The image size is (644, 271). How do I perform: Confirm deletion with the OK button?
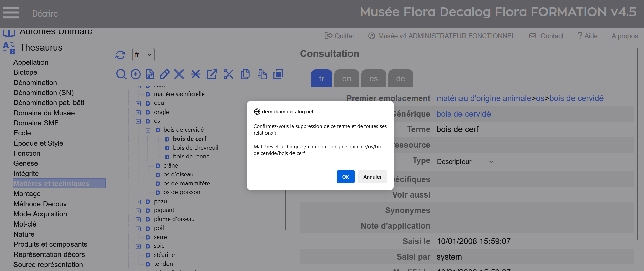pyautogui.click(x=345, y=177)
